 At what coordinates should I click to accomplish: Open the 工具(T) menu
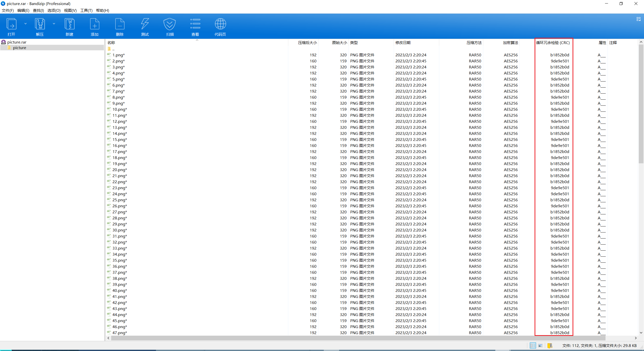coord(86,10)
